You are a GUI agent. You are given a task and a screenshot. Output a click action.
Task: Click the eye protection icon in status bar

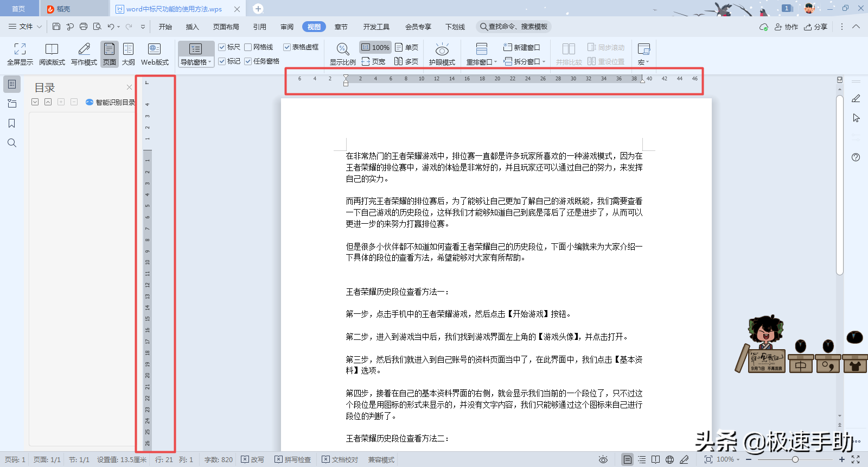coord(603,459)
